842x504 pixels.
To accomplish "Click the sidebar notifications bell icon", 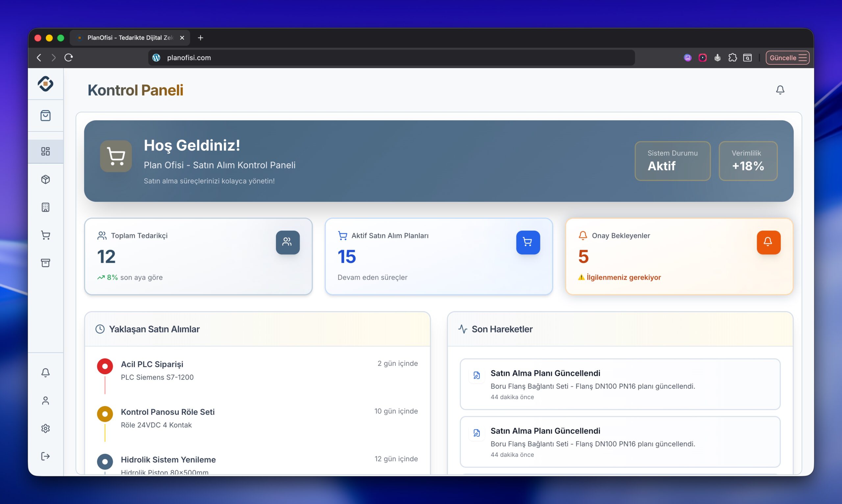I will point(45,373).
